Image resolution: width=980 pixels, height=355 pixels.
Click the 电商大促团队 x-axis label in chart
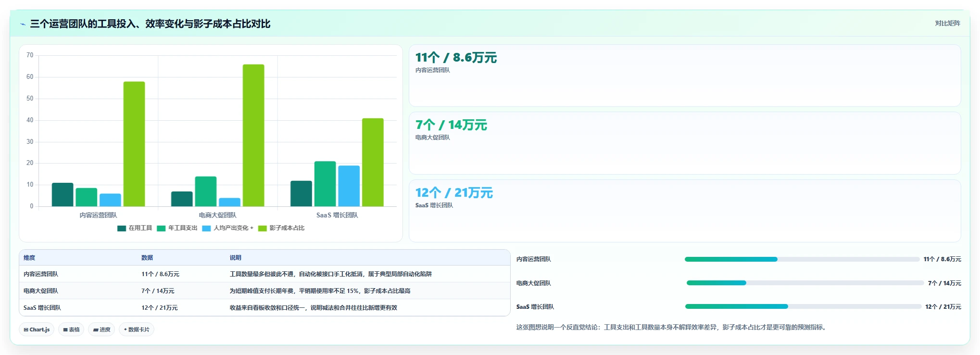(x=218, y=215)
